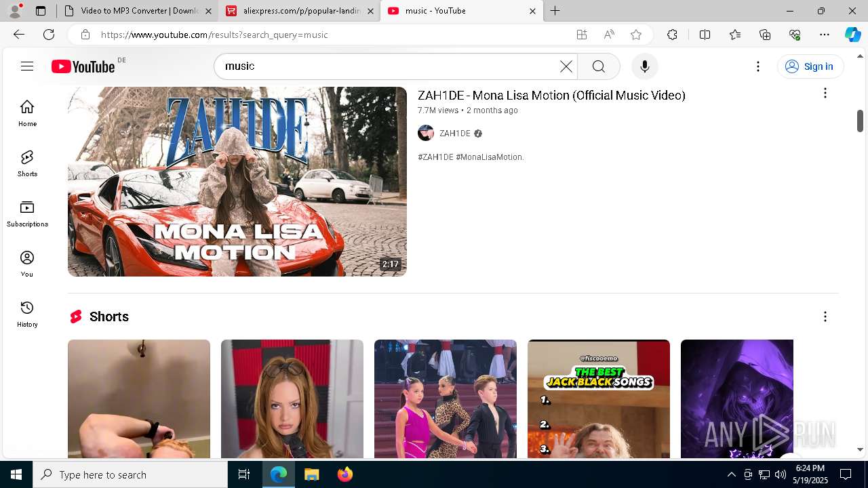Play the Mona Lisa Motion video thumbnail
The height and width of the screenshot is (488, 868).
tap(237, 182)
